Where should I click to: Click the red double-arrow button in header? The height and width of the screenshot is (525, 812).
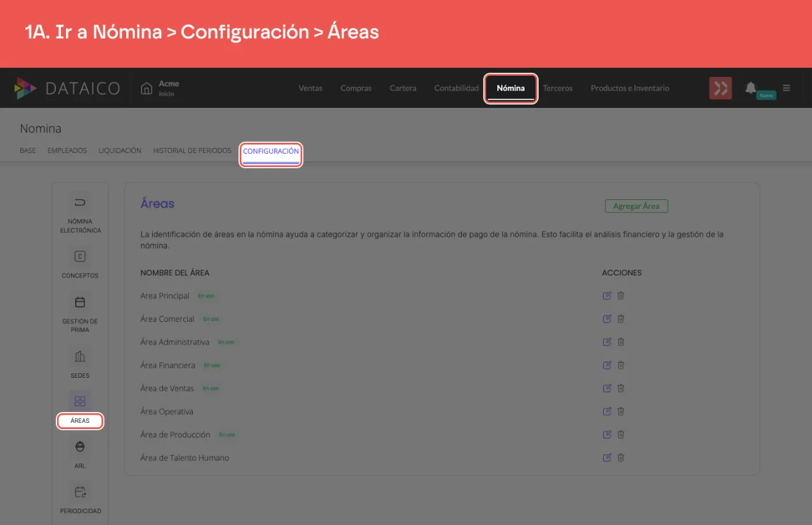tap(721, 88)
